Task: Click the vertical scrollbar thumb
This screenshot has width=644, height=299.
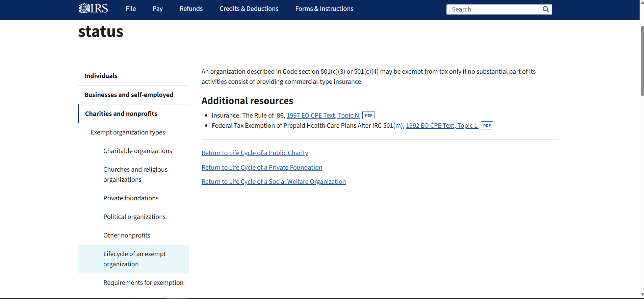Action: pos(642,61)
